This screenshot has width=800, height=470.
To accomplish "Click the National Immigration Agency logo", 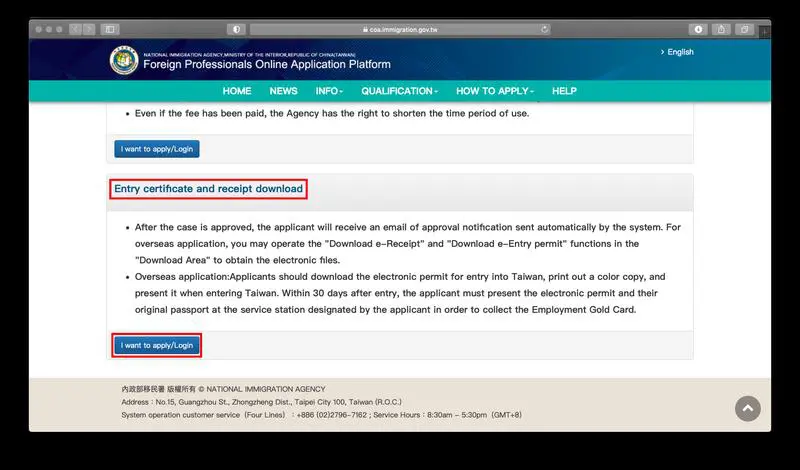I will (124, 60).
